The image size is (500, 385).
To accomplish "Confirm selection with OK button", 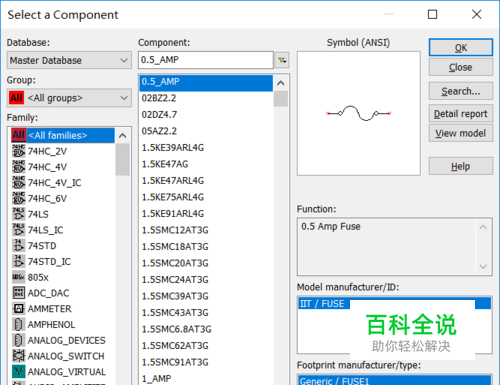I will [461, 48].
